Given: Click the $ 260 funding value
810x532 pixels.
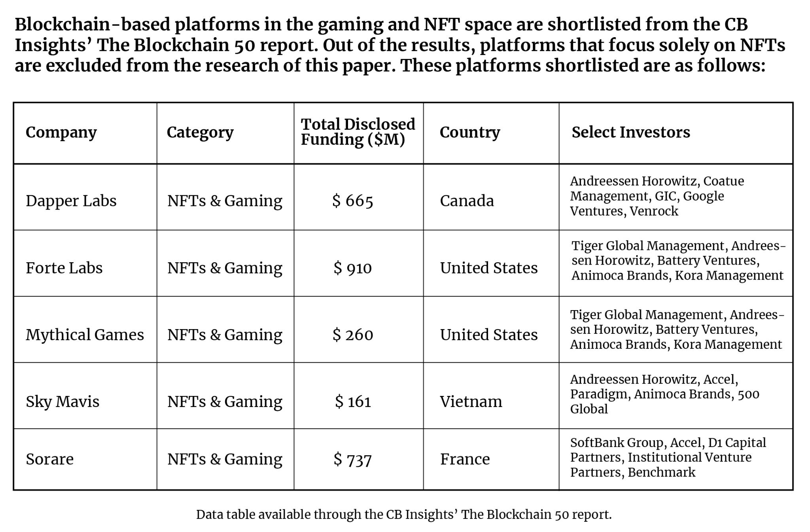Looking at the screenshot, I should click(x=353, y=335).
